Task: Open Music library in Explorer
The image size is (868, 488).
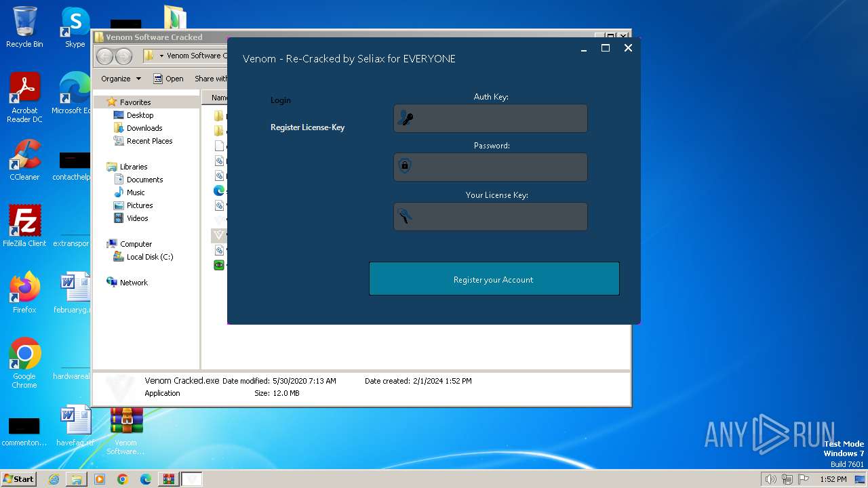Action: click(x=135, y=192)
